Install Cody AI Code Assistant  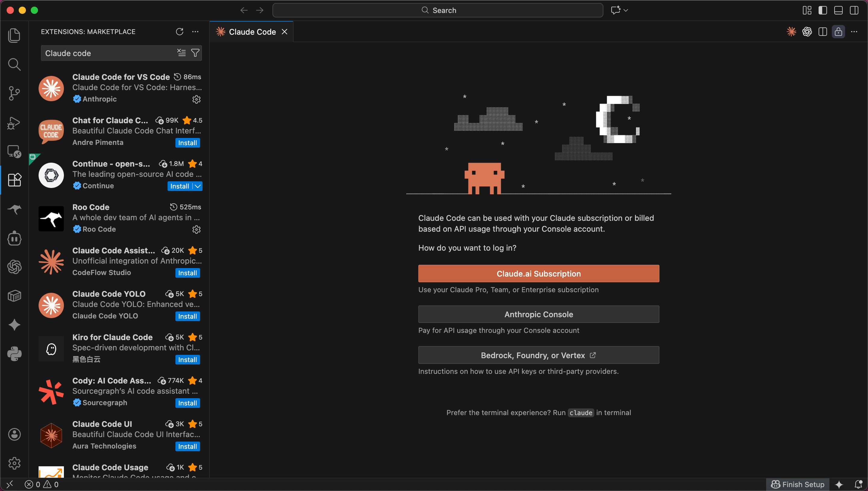click(x=187, y=403)
